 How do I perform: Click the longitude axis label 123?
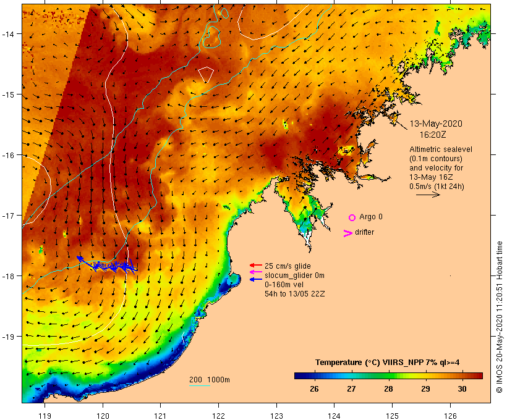pos(276,416)
